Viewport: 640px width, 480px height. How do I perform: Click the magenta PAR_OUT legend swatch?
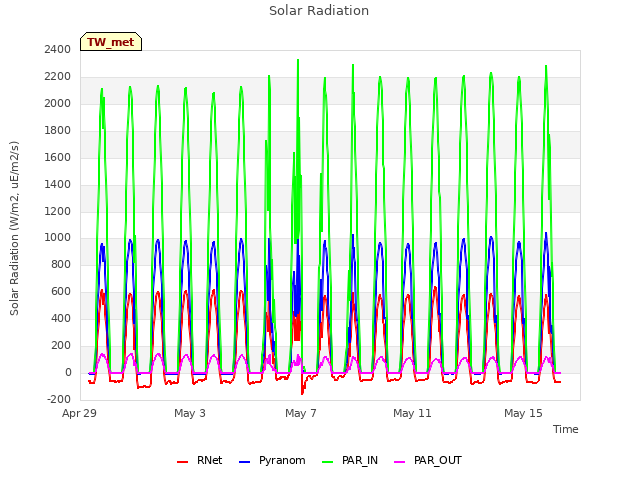[400, 462]
